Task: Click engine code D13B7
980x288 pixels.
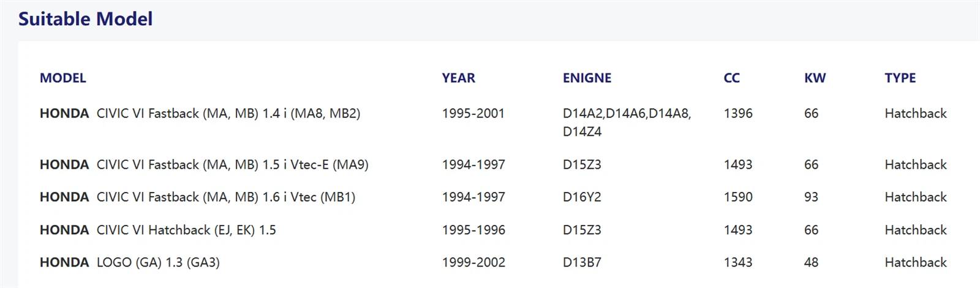Action: pyautogui.click(x=581, y=262)
